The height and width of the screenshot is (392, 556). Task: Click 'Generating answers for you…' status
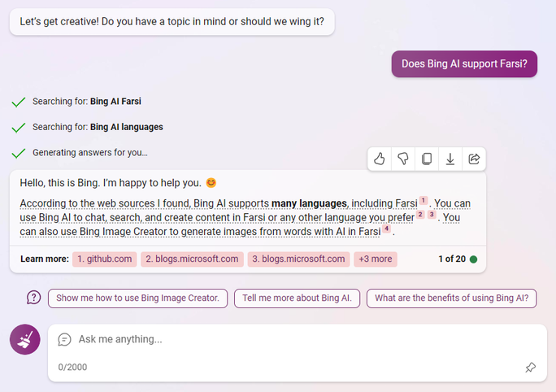90,153
